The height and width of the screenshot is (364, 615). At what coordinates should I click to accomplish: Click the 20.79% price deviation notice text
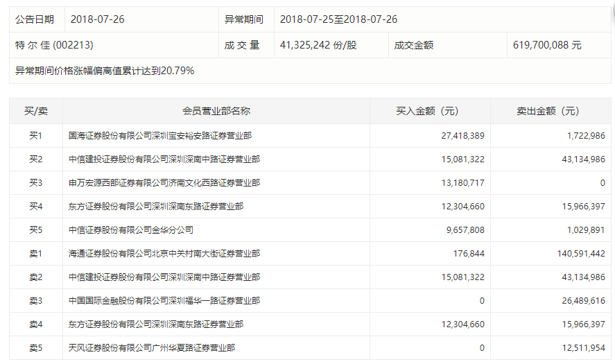[105, 71]
